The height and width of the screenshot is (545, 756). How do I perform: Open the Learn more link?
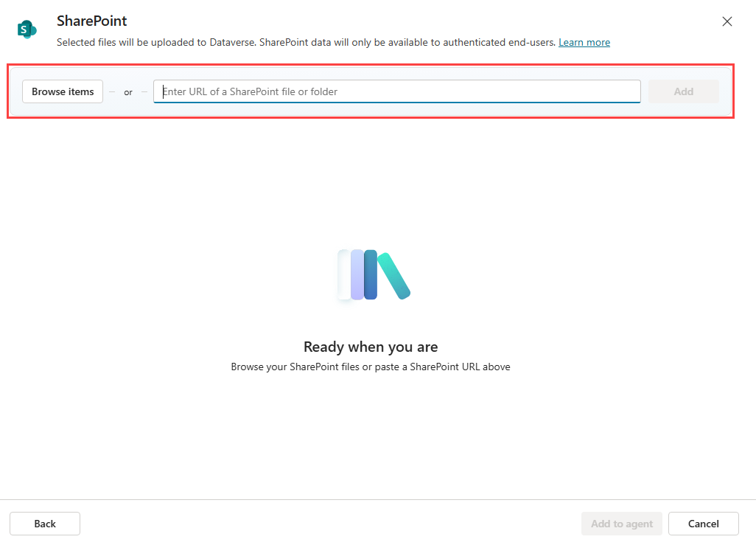[584, 43]
